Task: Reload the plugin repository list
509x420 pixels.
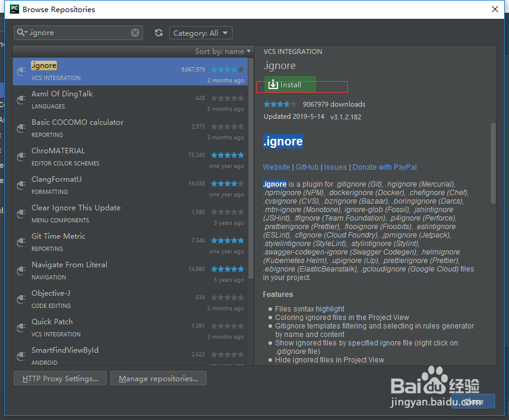Action: (x=159, y=33)
